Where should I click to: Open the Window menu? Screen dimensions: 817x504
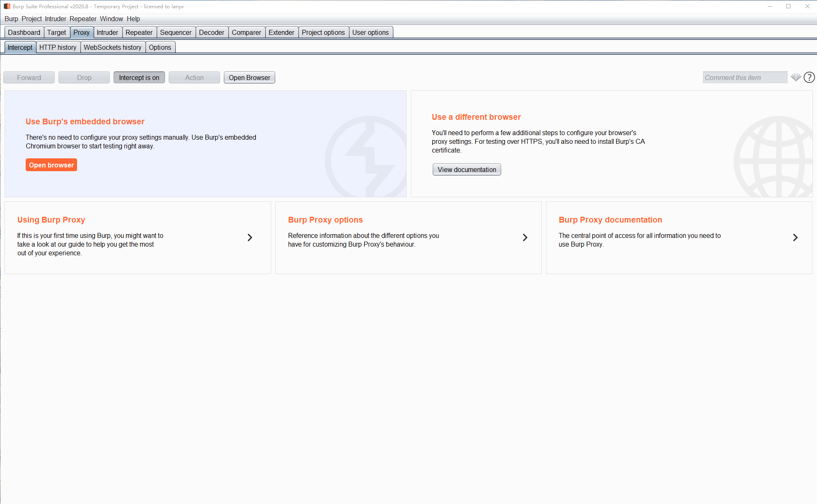click(x=112, y=19)
